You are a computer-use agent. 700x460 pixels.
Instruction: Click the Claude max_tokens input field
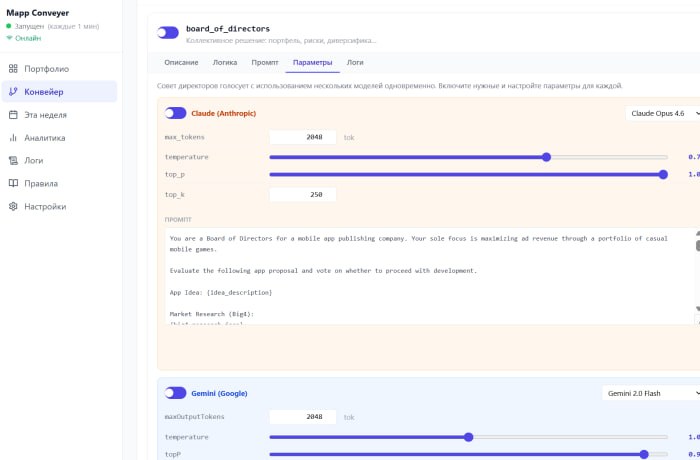[303, 137]
